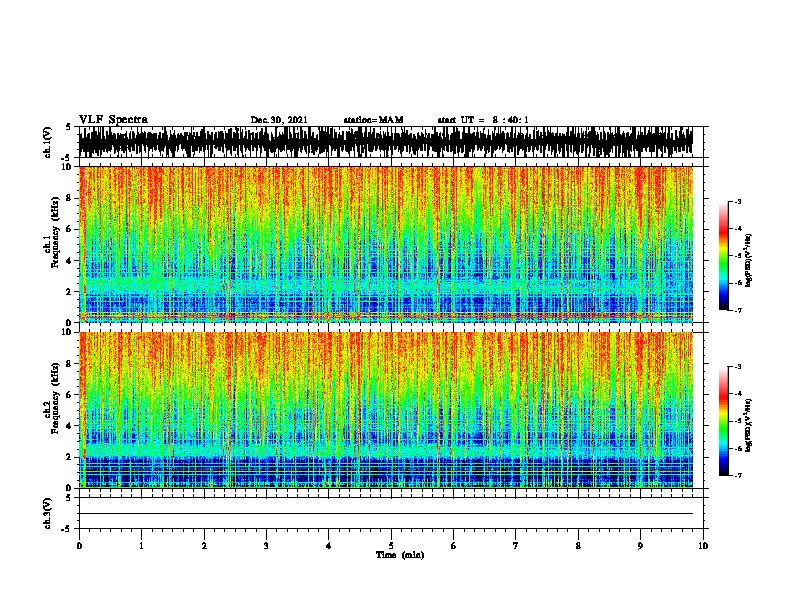Screen dimensions: 792x612
Task: Click the time axis tick label "5"
Action: coord(391,546)
